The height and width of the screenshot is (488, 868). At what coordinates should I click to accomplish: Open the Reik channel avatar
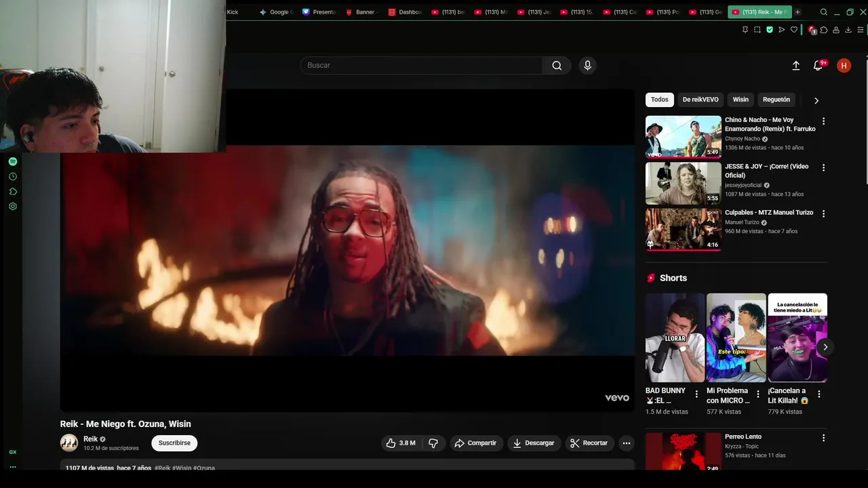coord(69,443)
